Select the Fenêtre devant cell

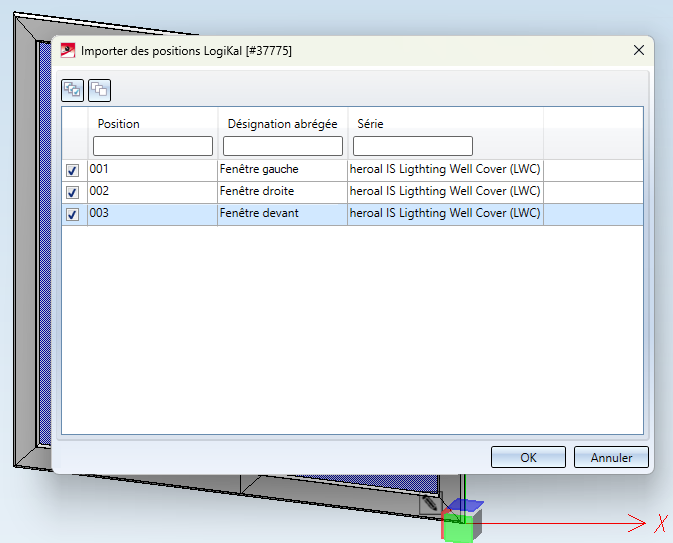point(282,214)
